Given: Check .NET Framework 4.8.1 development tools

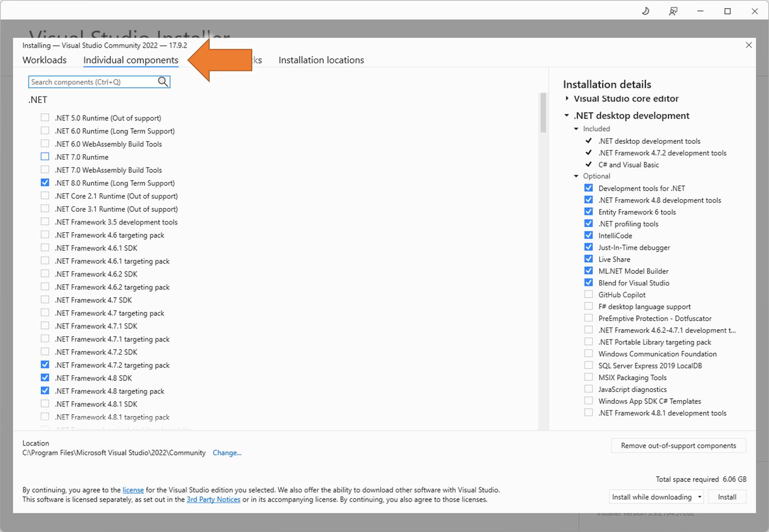Looking at the screenshot, I should pos(589,413).
